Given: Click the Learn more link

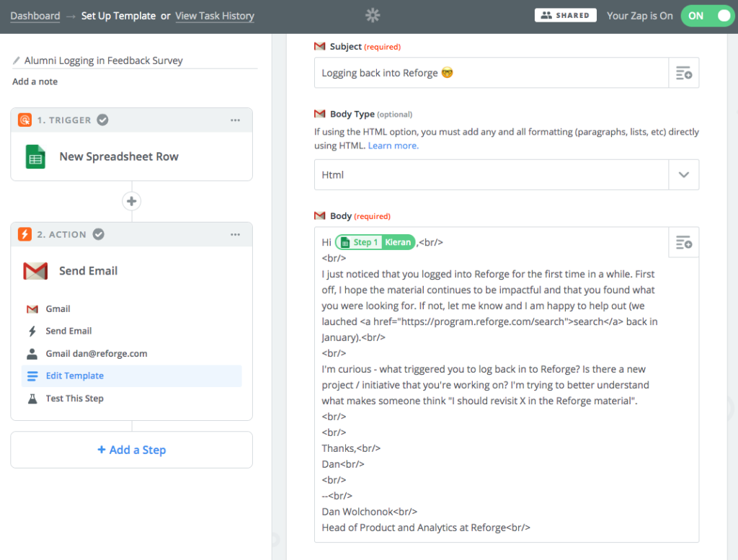Looking at the screenshot, I should coord(393,146).
